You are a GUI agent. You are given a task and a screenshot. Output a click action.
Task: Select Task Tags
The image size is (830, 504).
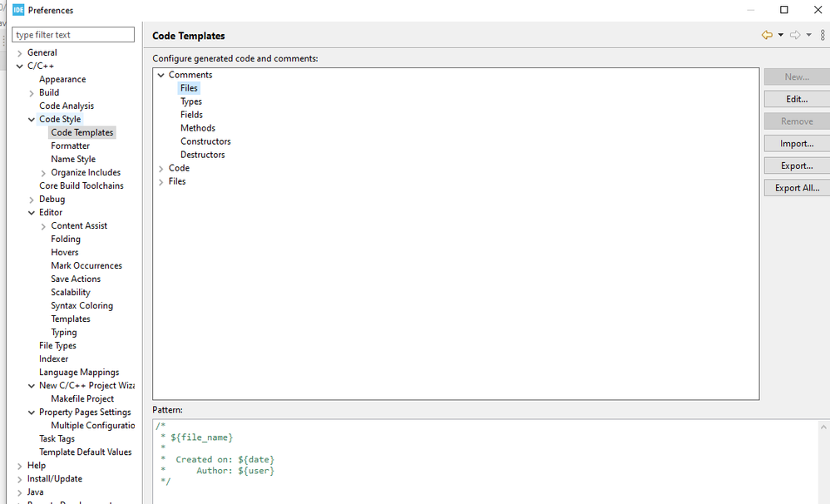tap(57, 438)
